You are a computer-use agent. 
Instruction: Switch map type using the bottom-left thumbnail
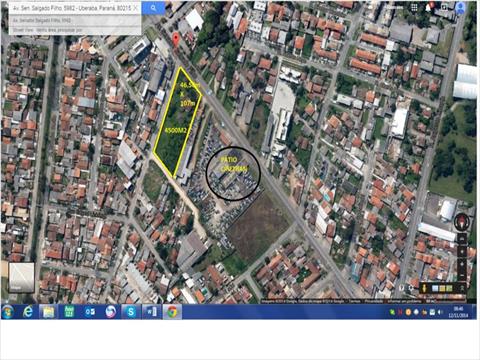pyautogui.click(x=21, y=277)
